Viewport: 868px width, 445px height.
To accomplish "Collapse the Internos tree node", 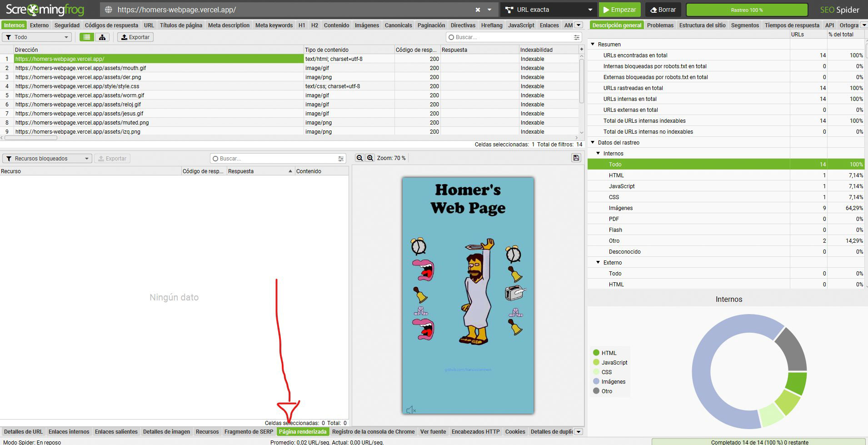I will (x=598, y=153).
